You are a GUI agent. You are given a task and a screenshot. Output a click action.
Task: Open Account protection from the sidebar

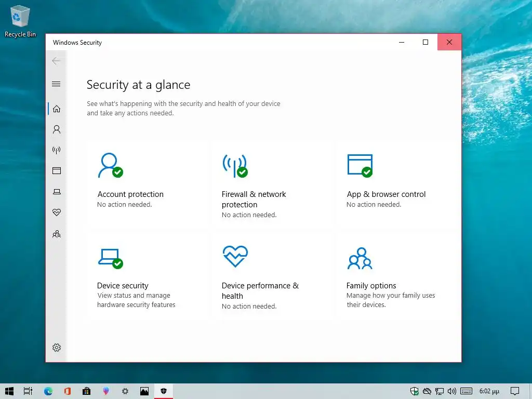pyautogui.click(x=56, y=129)
